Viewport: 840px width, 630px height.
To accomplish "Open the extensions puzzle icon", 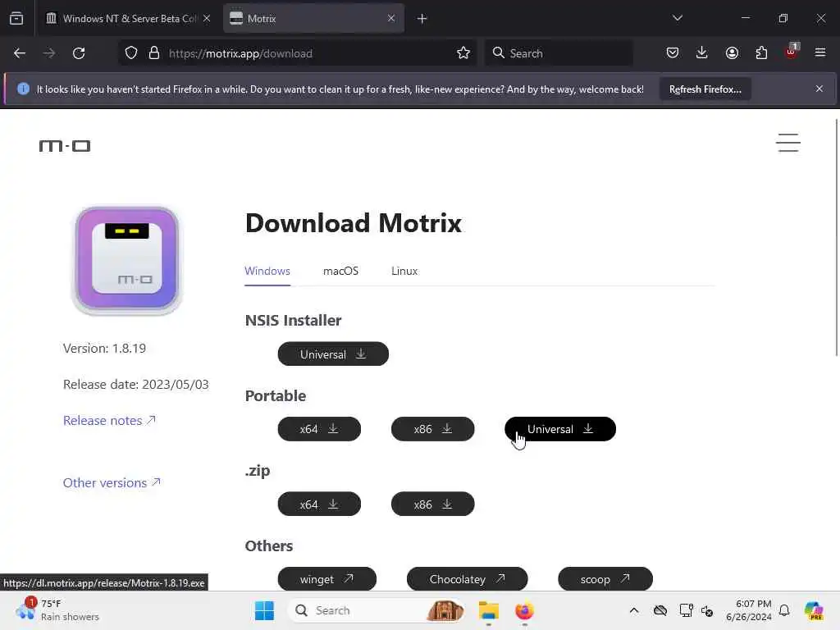I will (761, 53).
